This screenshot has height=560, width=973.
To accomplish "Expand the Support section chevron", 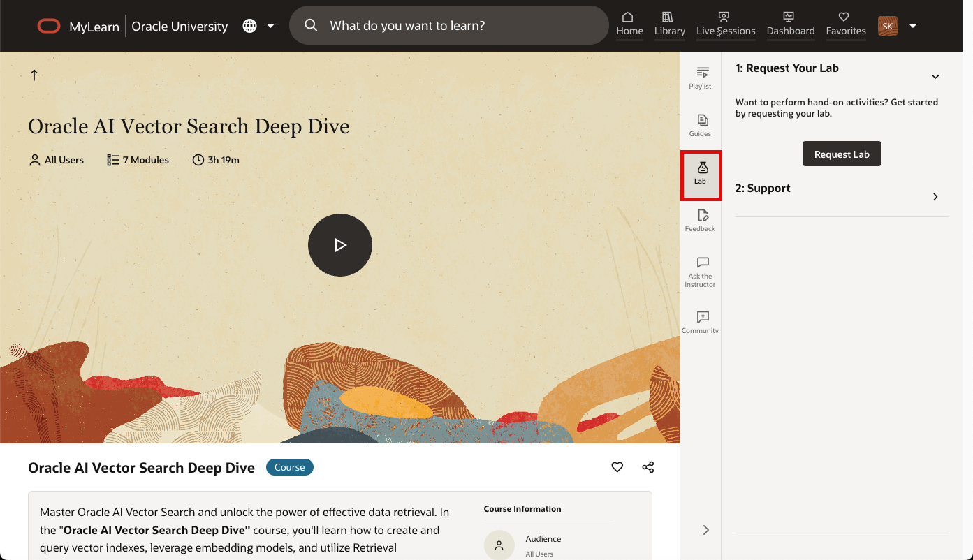I will (x=935, y=197).
